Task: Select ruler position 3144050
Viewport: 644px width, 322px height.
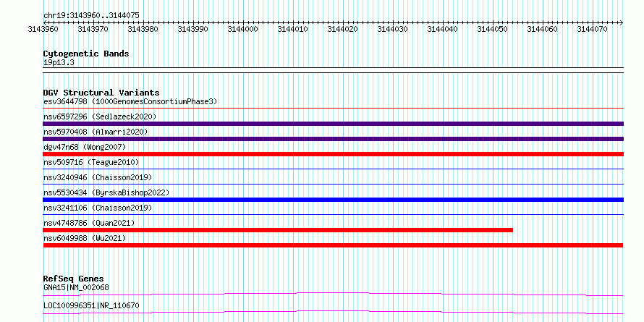Action: pyautogui.click(x=493, y=29)
